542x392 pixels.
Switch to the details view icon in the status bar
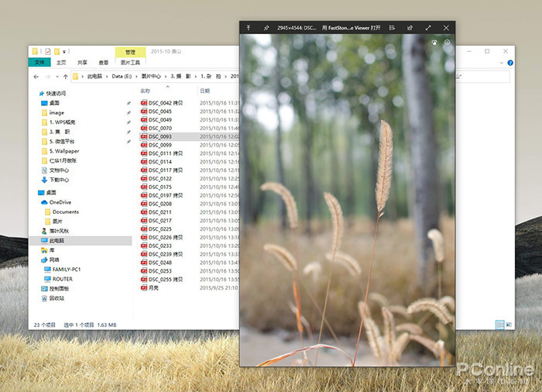point(499,324)
